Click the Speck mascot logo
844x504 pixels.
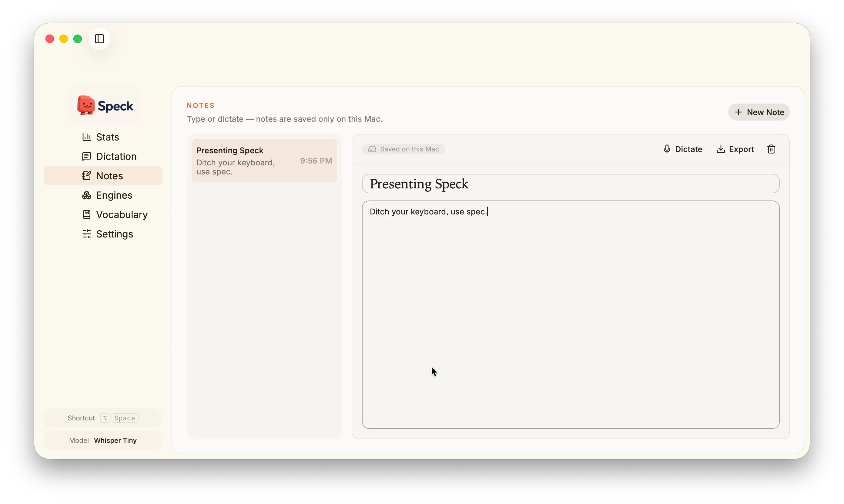point(86,105)
